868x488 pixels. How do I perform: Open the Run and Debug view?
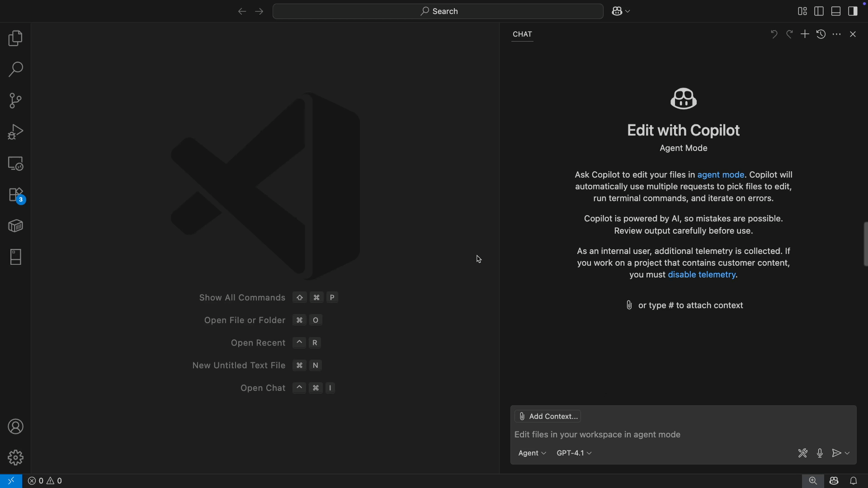(x=15, y=132)
